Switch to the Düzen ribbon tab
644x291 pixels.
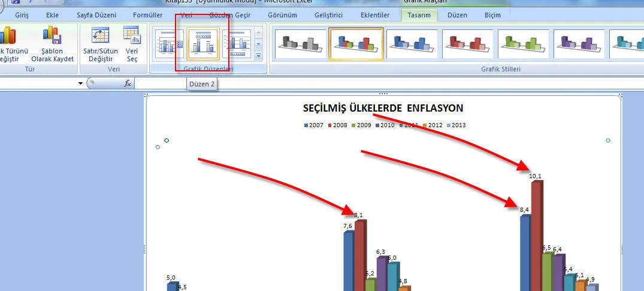click(x=456, y=15)
